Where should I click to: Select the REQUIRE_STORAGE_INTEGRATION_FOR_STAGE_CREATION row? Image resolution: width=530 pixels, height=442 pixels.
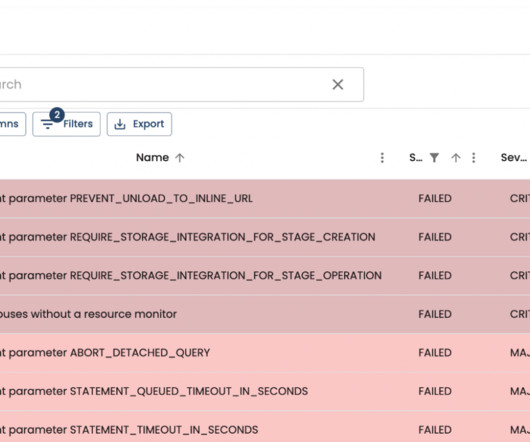[x=265, y=237]
